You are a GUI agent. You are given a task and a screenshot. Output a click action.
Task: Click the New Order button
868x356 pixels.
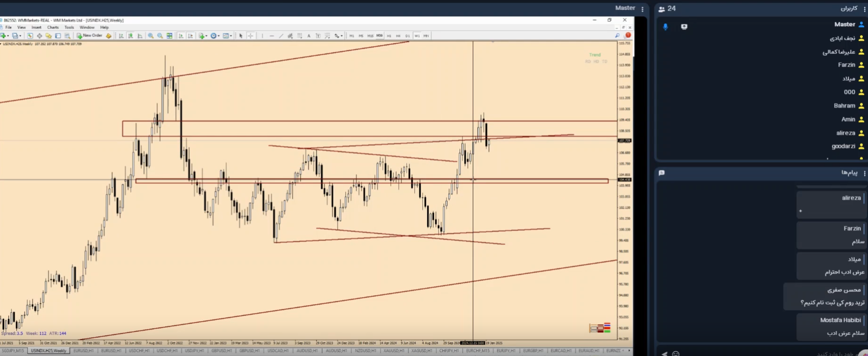click(89, 36)
